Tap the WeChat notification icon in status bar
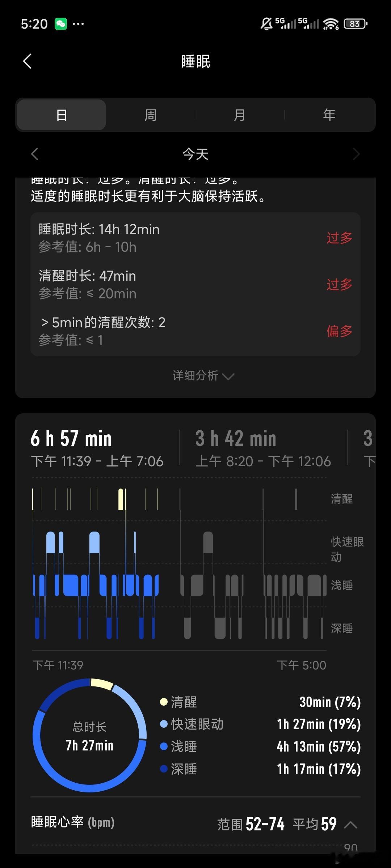 (61, 24)
